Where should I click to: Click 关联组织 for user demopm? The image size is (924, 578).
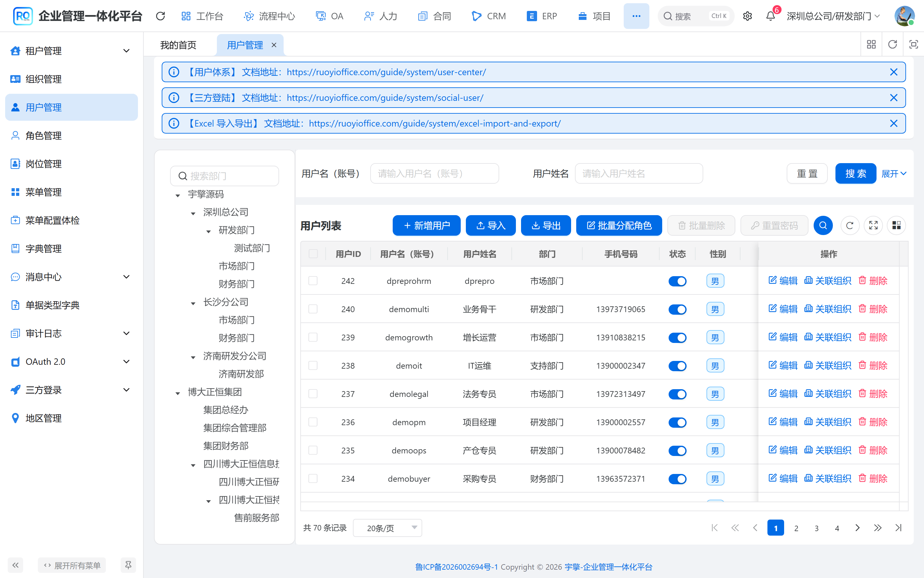point(827,422)
